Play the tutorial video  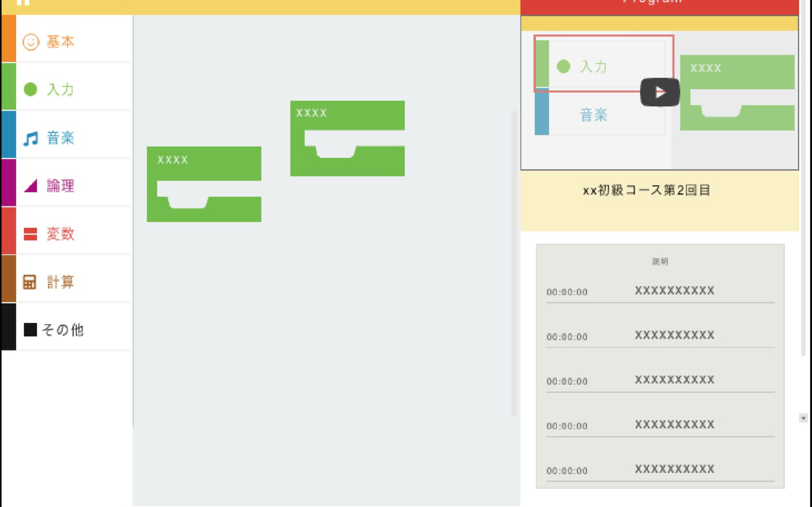click(660, 92)
